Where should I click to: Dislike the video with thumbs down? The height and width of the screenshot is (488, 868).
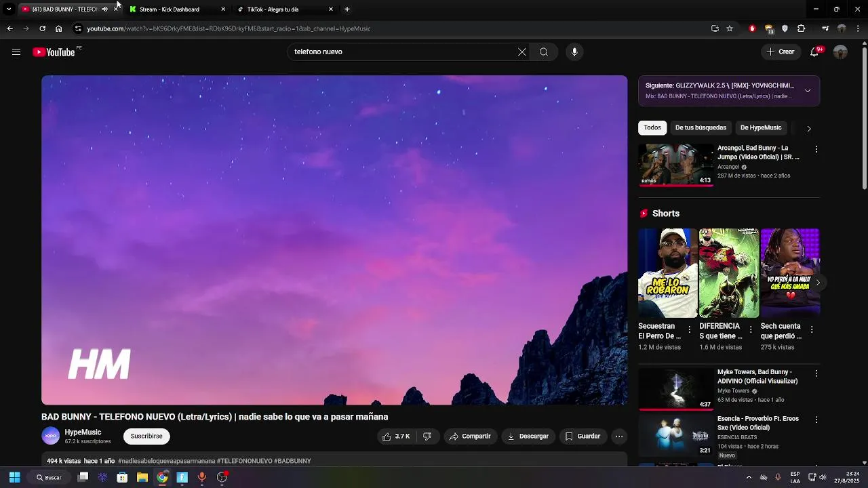[x=427, y=436]
